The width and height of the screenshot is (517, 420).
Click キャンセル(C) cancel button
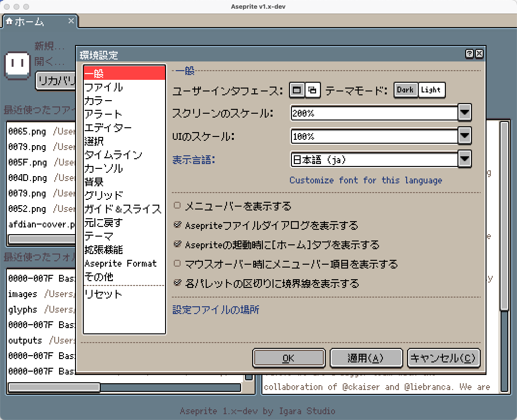click(443, 358)
